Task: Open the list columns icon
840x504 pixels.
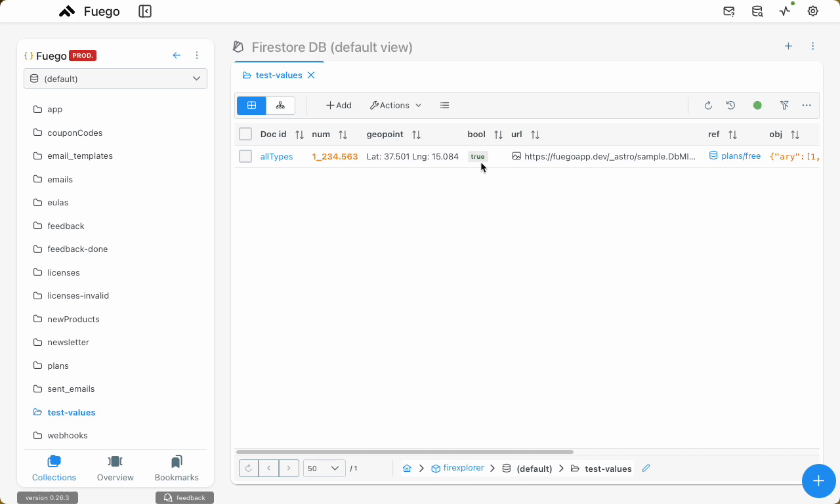Action: tap(445, 105)
